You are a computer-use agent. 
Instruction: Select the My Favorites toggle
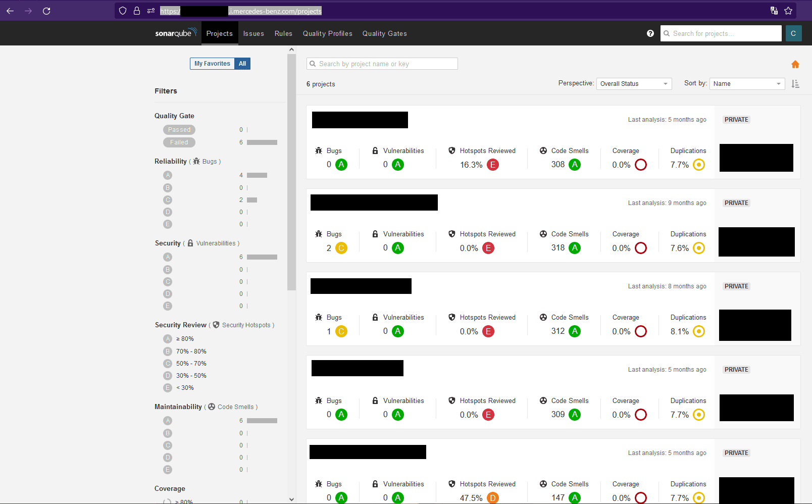pos(212,64)
